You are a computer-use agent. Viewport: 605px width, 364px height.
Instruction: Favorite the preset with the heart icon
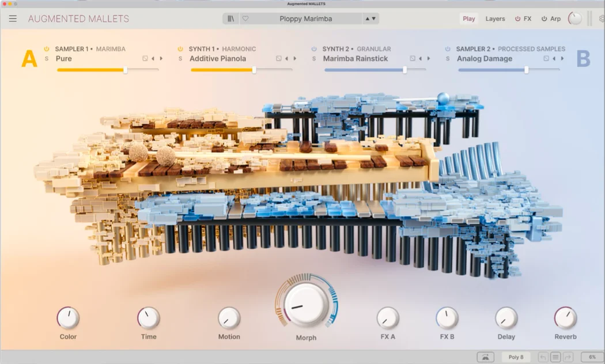point(245,18)
